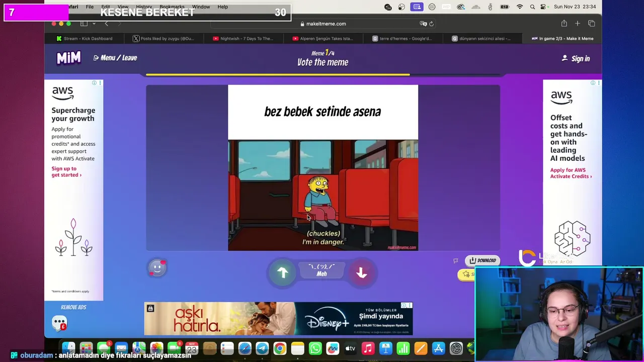Open the emoji reactions smiley button
Image resolution: width=644 pixels, height=362 pixels.
point(157,268)
